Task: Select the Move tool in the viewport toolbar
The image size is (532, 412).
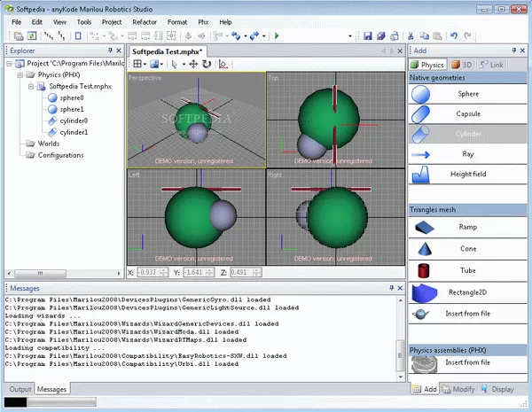Action: click(x=193, y=64)
